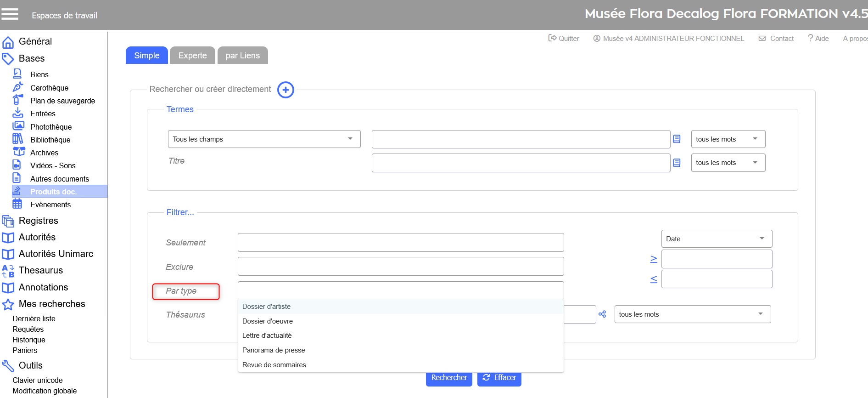
Task: Switch to the par Liens tab
Action: [242, 56]
